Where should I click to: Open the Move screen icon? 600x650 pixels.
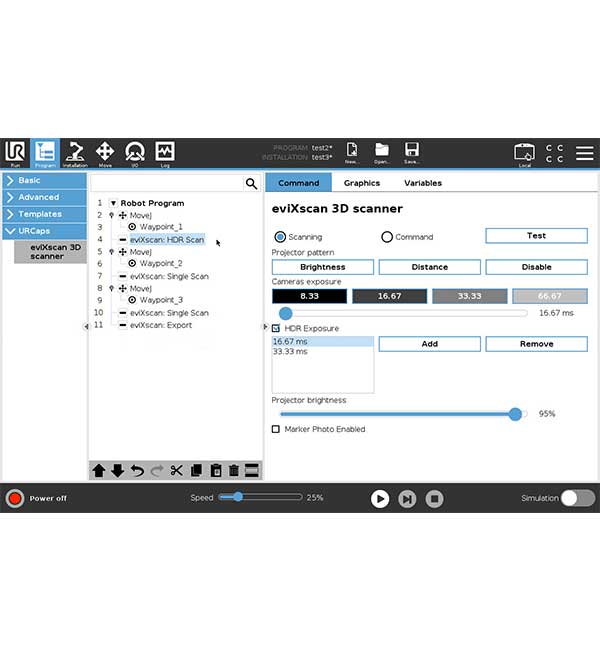point(105,153)
